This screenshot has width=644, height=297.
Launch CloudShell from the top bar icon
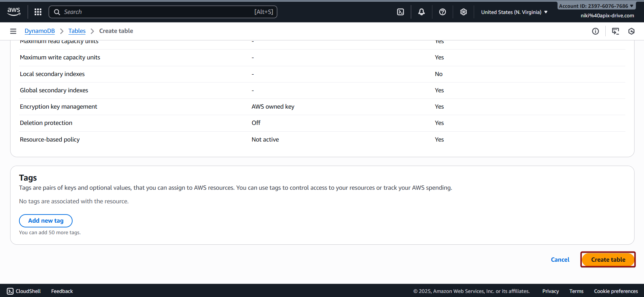tap(401, 12)
